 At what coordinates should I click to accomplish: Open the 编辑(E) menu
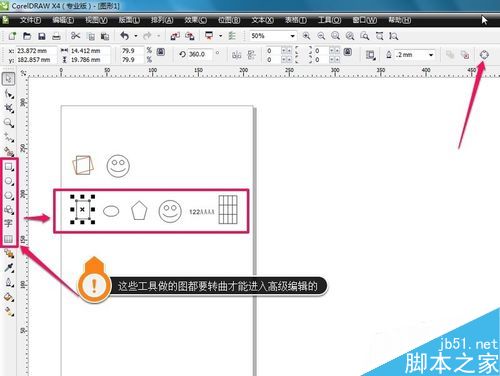[63, 20]
